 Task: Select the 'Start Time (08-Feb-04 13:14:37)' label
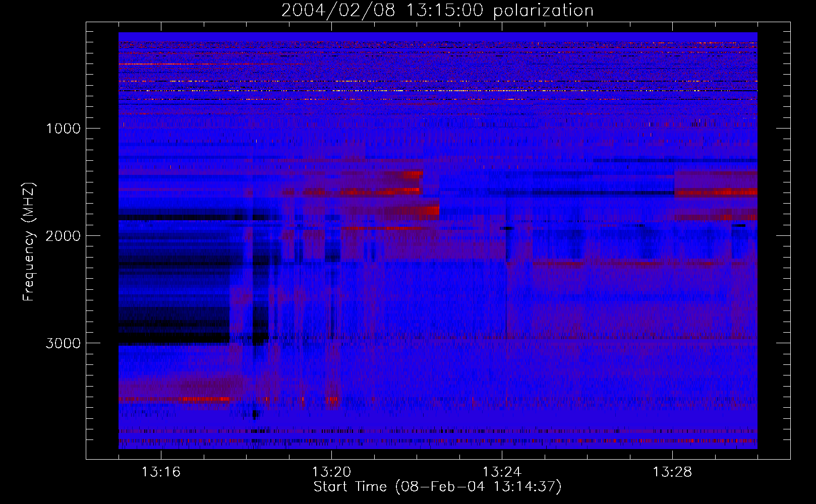coord(437,487)
